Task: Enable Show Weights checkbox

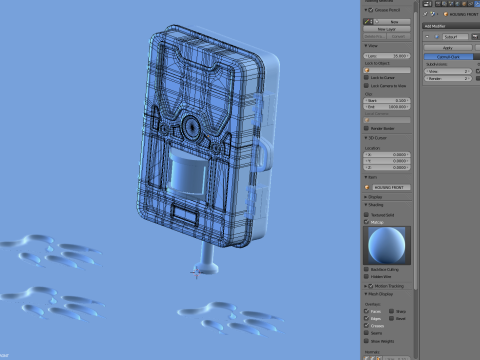Action: click(x=366, y=341)
